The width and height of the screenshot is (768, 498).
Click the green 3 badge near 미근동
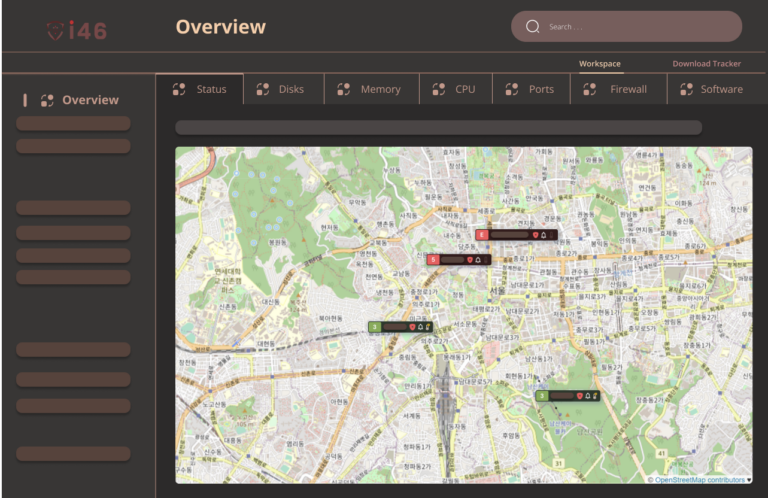[375, 327]
